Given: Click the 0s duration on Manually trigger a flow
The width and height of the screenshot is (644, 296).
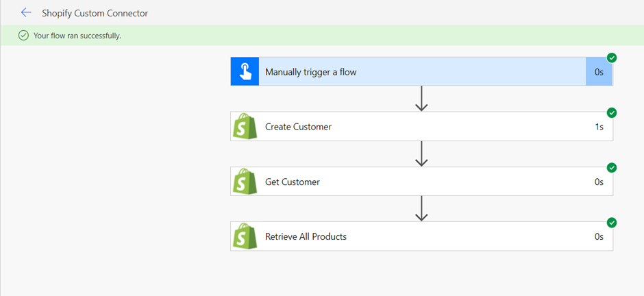Looking at the screenshot, I should [x=599, y=72].
